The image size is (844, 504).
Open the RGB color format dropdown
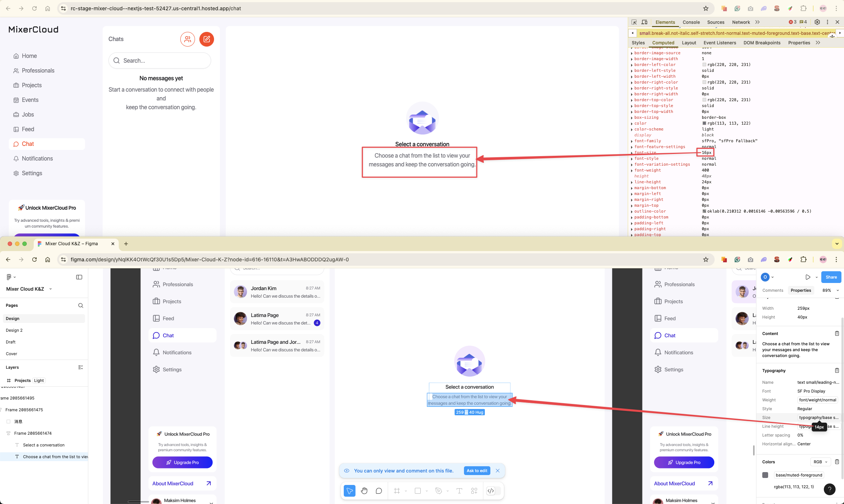tap(820, 462)
